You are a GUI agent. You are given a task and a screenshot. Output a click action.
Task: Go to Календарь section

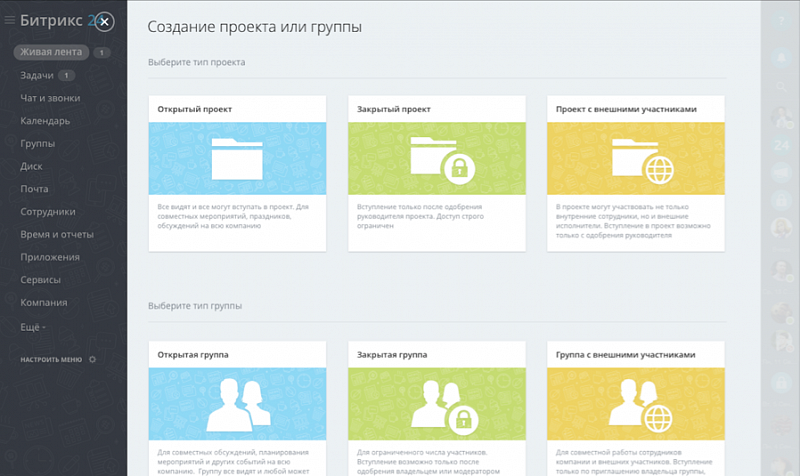[45, 121]
